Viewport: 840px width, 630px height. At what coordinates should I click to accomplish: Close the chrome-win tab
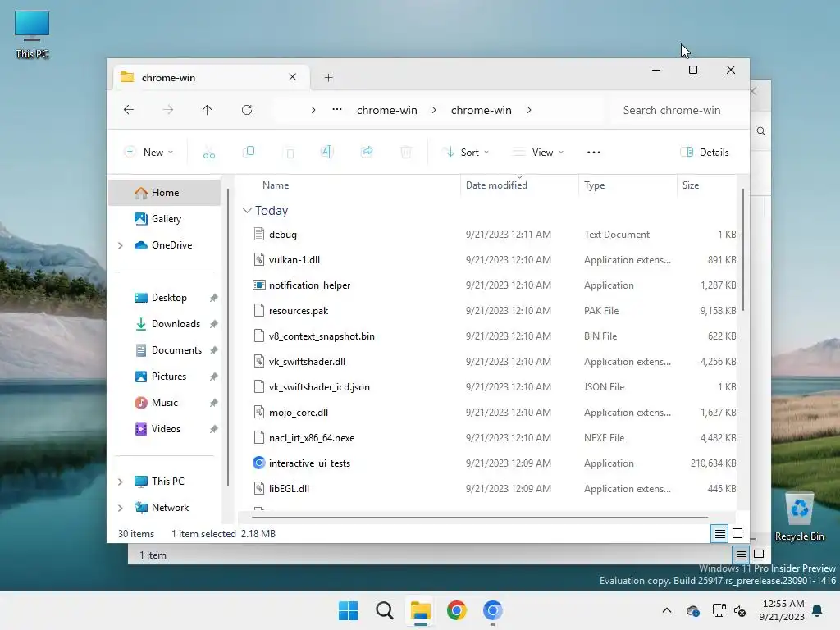(293, 77)
